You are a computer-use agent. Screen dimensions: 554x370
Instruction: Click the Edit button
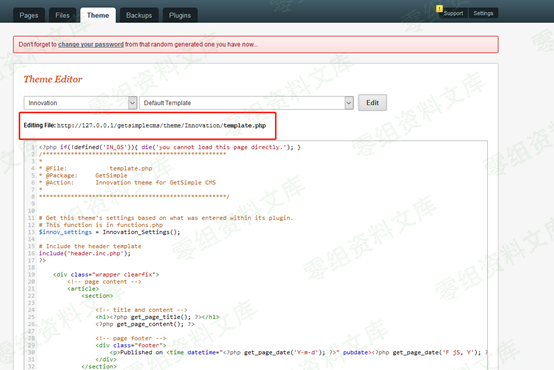click(x=372, y=102)
